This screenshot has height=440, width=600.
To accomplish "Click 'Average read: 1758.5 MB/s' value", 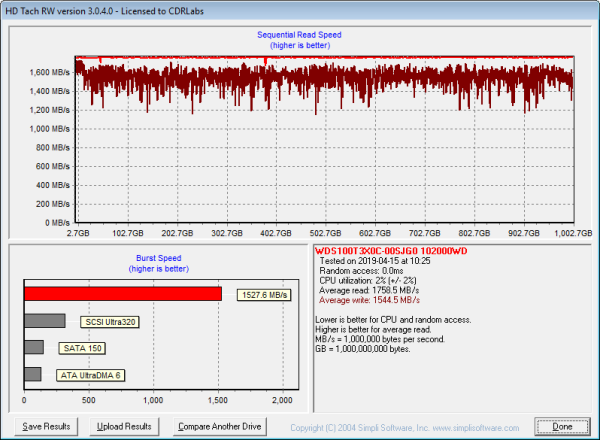I will [369, 290].
